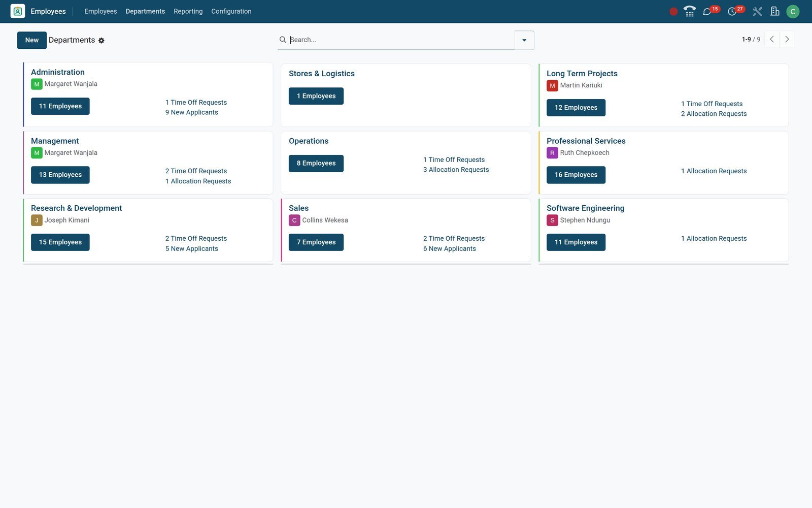812x508 pixels.
Task: Open 6 New Applicants in Sales
Action: pyautogui.click(x=450, y=248)
